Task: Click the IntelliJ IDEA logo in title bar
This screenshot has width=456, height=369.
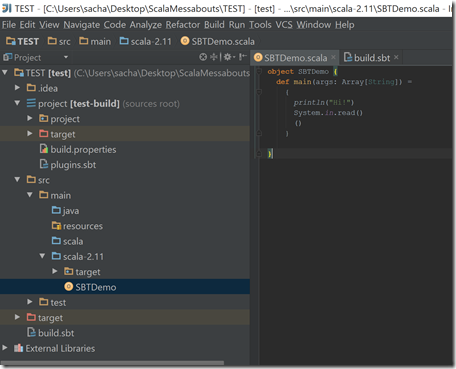Action: tap(7, 8)
